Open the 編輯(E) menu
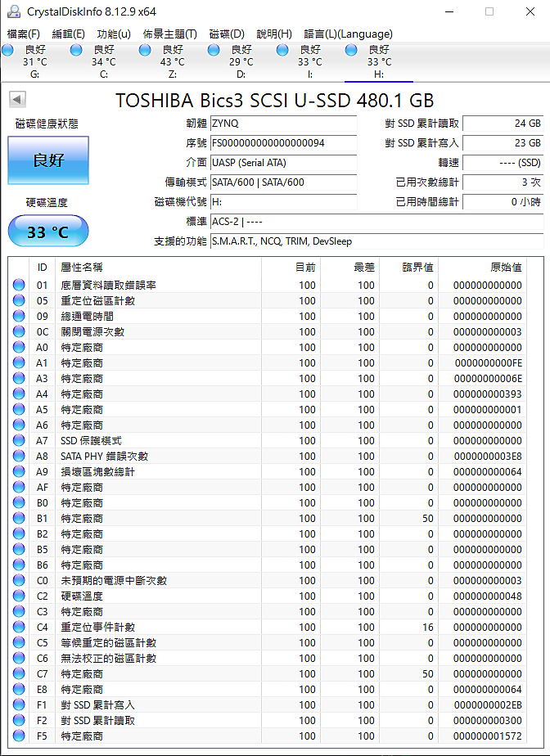Viewport: 550px width, 756px height. (x=68, y=34)
